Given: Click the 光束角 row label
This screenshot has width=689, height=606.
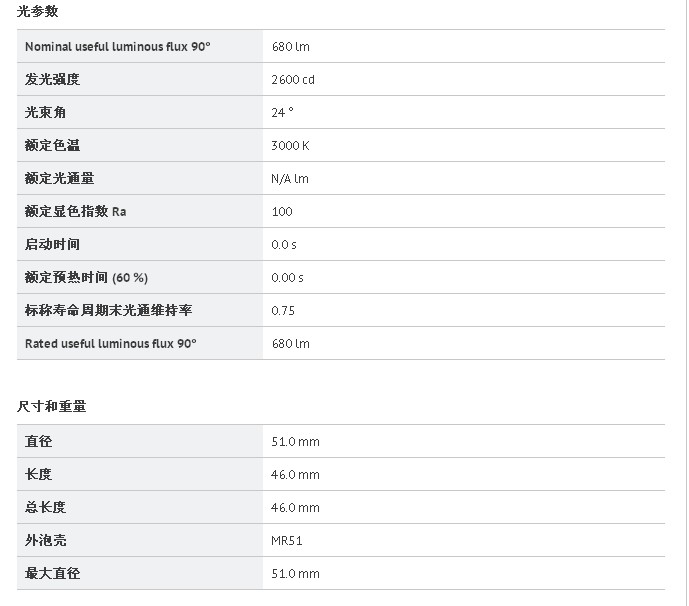Looking at the screenshot, I should (45, 112).
